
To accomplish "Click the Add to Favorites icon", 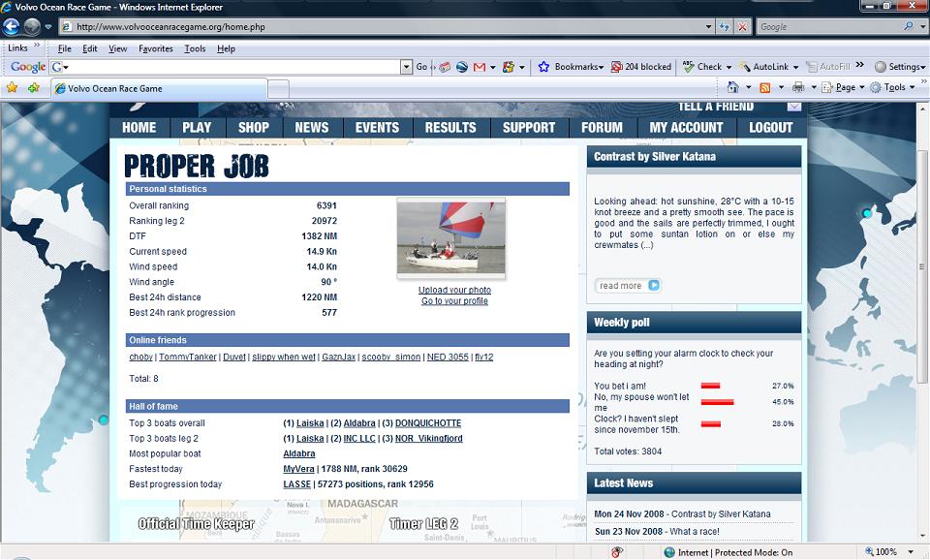I will (x=34, y=88).
